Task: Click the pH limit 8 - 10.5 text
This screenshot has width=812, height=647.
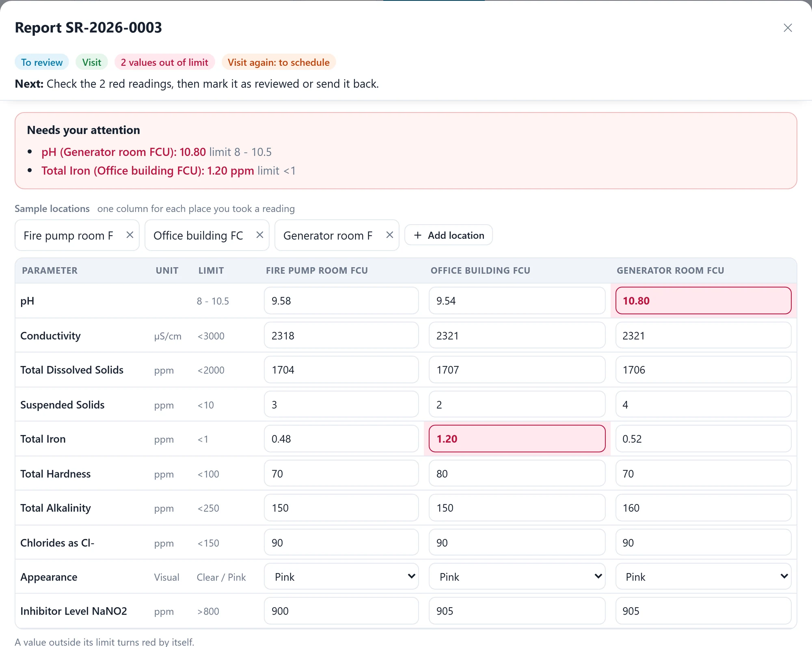Action: 213,301
